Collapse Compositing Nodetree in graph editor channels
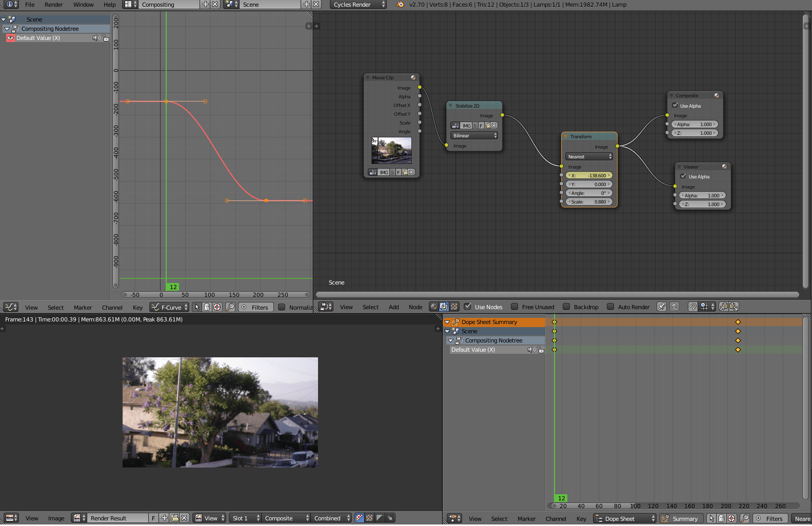Viewport: 812px width, 526px height. pyautogui.click(x=7, y=29)
